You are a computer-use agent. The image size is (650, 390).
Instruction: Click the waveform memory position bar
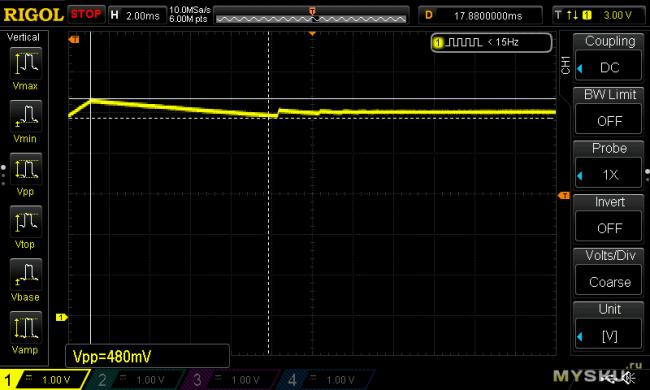coord(311,15)
